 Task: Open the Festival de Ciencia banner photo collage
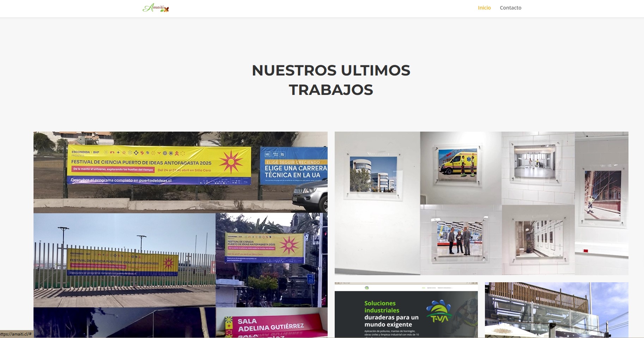[181, 235]
